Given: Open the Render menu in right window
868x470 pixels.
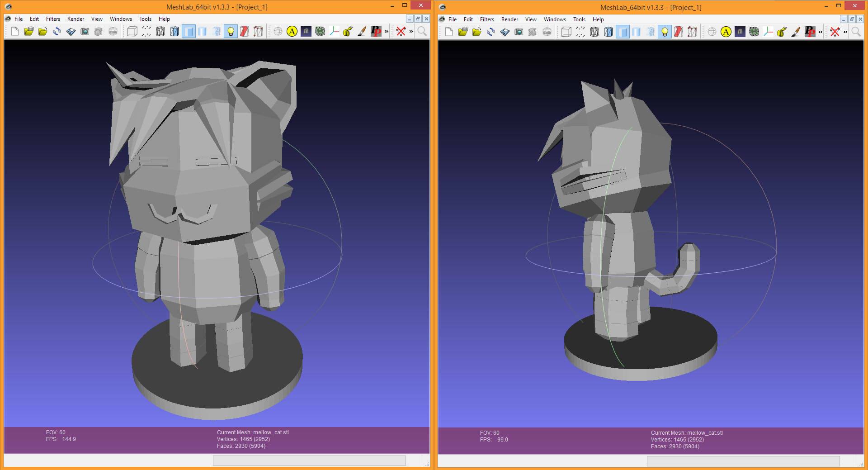Looking at the screenshot, I should (509, 19).
